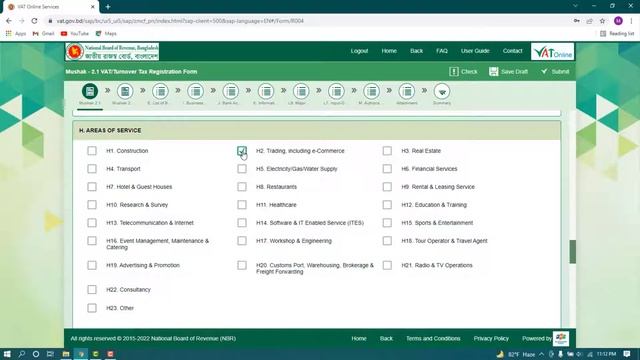Tick H18. Tour Operator & Travel Agent checkbox
The image size is (640, 360).
tap(387, 241)
